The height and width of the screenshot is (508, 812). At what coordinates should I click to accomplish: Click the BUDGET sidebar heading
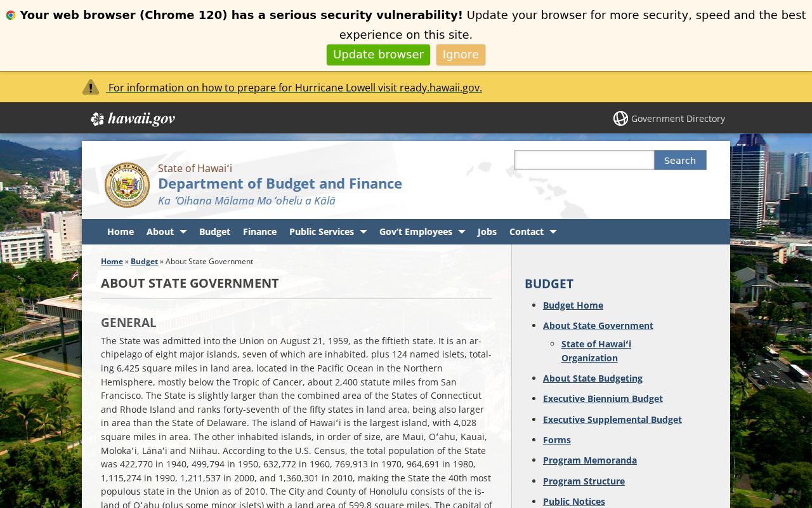(549, 284)
